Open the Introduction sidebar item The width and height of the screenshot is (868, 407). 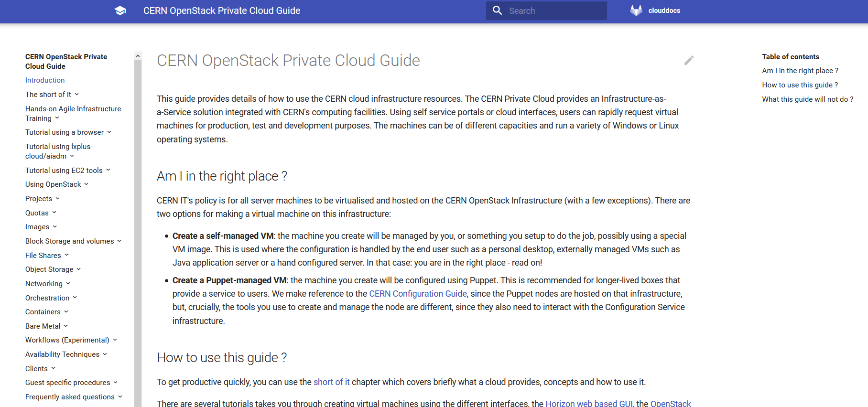click(x=45, y=80)
